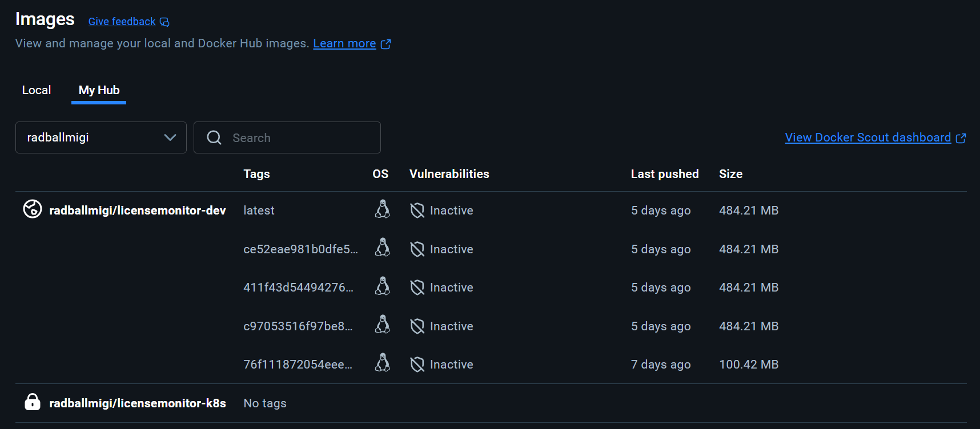
Task: Click Inactive status in ce52eae981b0dfe5 row
Action: point(452,249)
